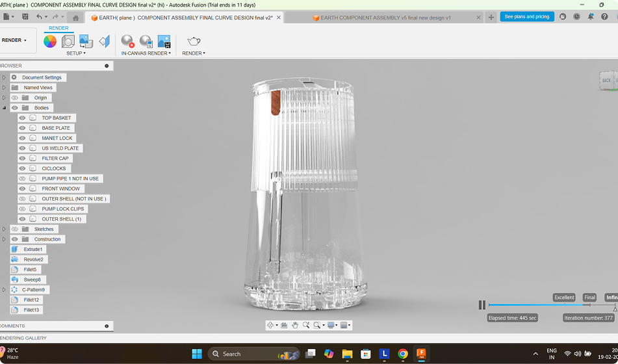Expand the Document Settings node

(x=4, y=77)
